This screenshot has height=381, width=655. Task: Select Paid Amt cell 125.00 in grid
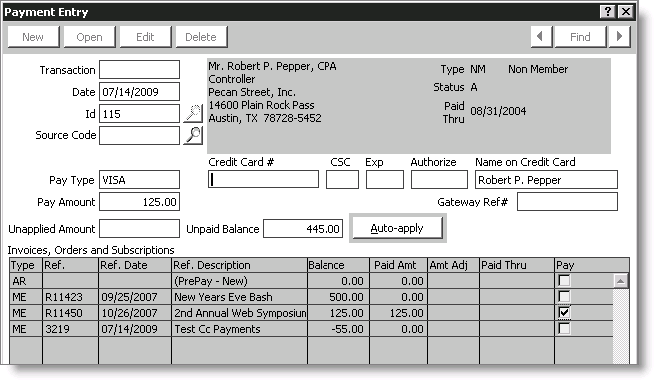[x=399, y=313]
